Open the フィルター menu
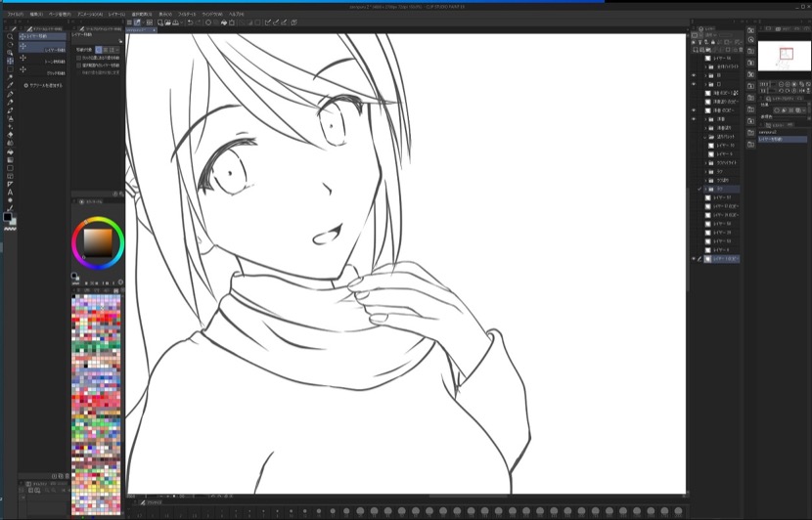Screen dimensions: 812x520 (187, 15)
